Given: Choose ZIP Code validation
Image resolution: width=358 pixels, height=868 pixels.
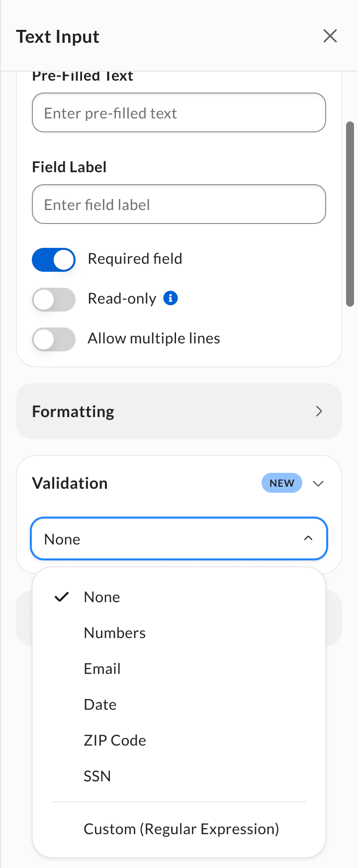Looking at the screenshot, I should click(x=115, y=740).
